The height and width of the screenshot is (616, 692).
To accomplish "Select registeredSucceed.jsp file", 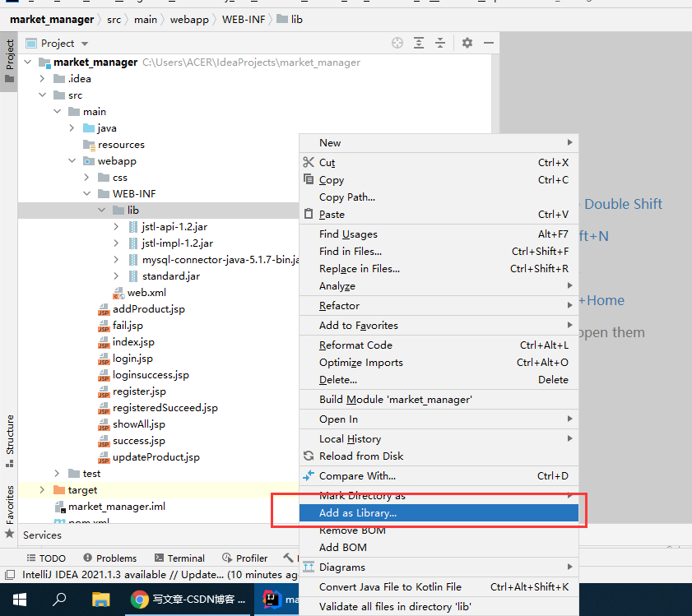I will 165,408.
